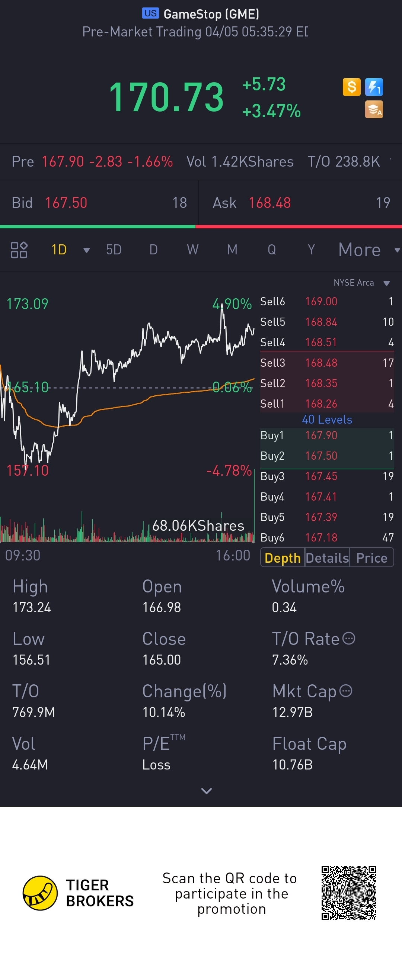402x980 pixels.
Task: Select the Depth tab
Action: point(283,558)
